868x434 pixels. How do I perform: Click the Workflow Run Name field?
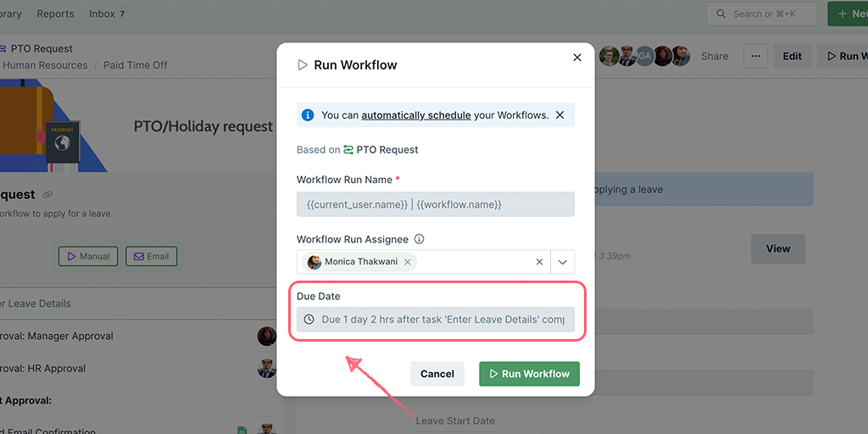tap(435, 204)
